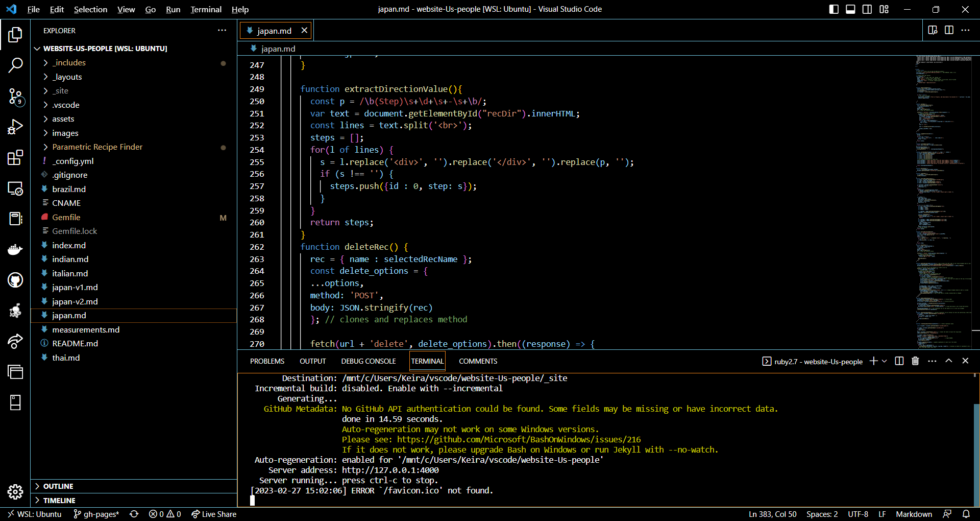Open the Selection menu

coord(90,9)
